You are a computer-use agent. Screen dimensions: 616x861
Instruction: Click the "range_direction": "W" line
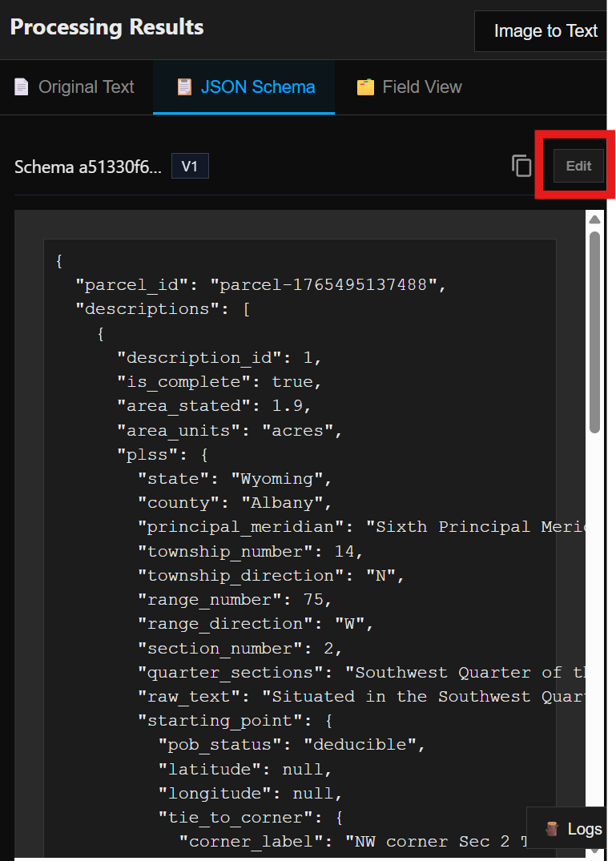coord(256,623)
